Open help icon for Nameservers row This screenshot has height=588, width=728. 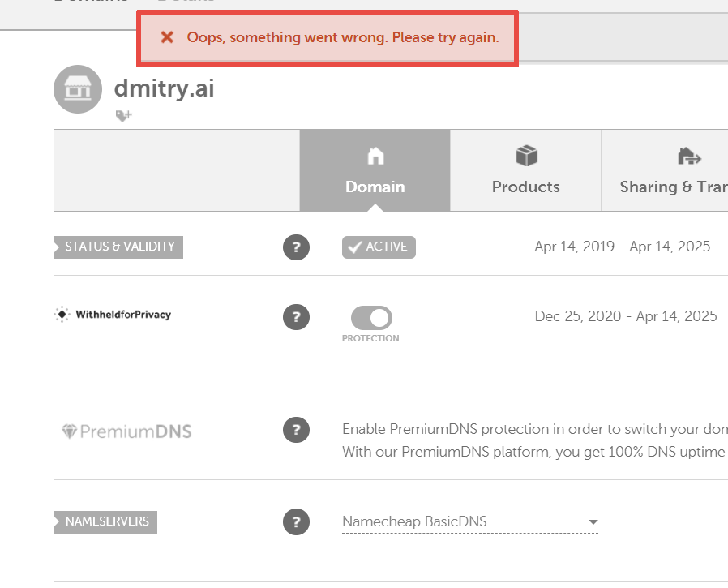point(296,522)
